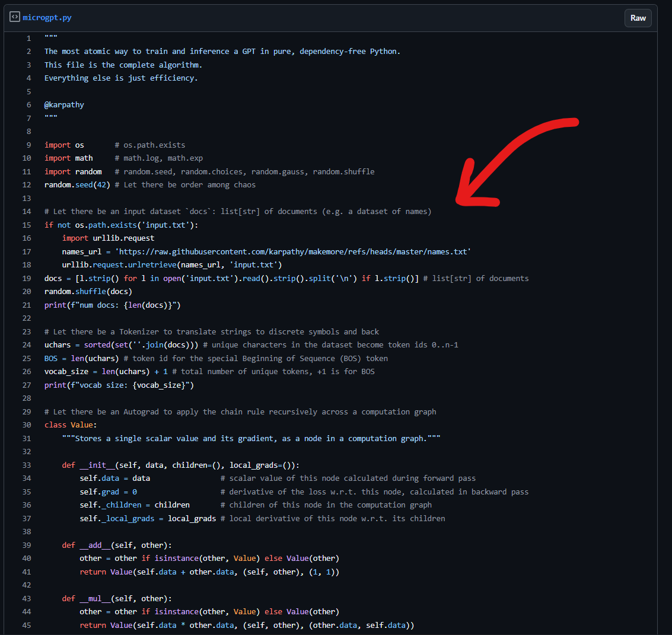Click the code file icon beside microgpt.py
The width and height of the screenshot is (672, 635).
[15, 17]
